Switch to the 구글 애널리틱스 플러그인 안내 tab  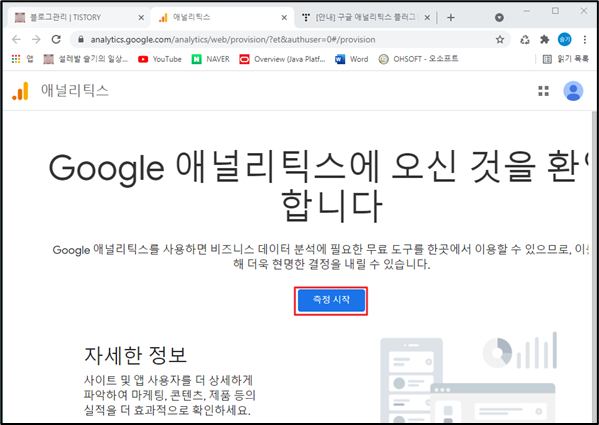[x=366, y=17]
